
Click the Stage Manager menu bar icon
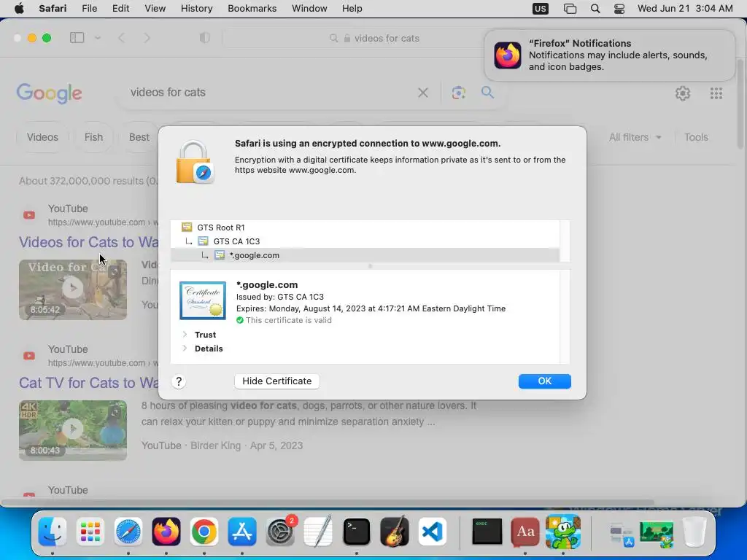570,9
